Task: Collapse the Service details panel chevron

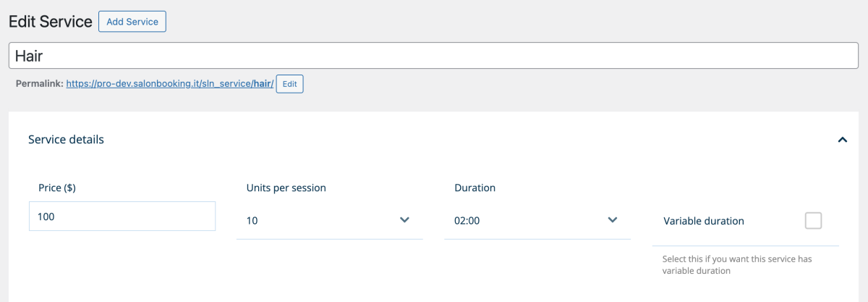Action: [x=842, y=140]
